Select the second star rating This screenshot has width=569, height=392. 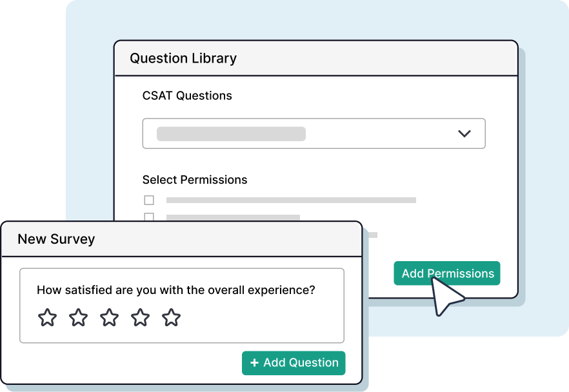pos(79,318)
